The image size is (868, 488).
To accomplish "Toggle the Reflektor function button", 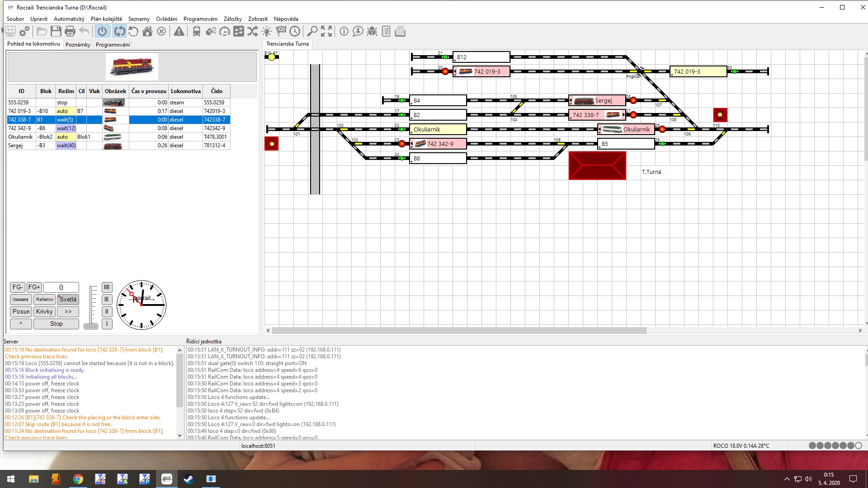I will [44, 299].
